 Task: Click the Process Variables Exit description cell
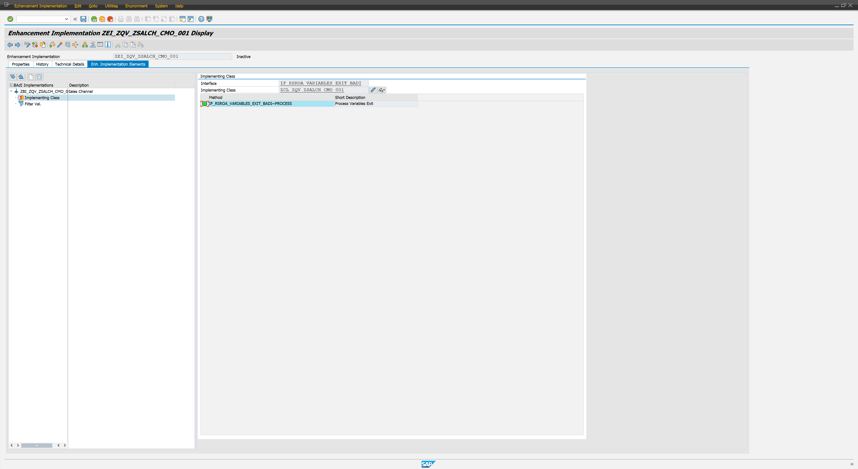375,103
